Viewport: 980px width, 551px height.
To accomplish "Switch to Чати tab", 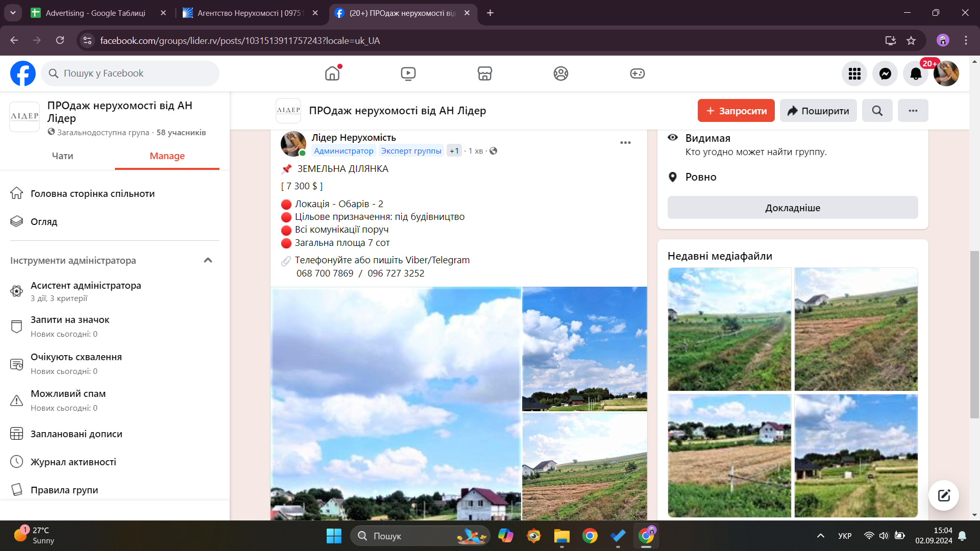I will 62,156.
